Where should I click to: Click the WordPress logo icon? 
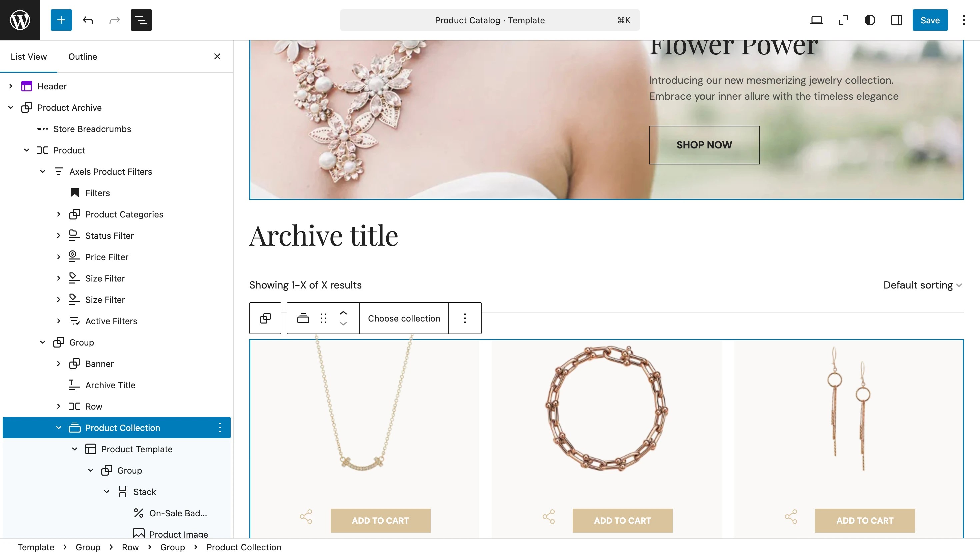click(x=20, y=20)
